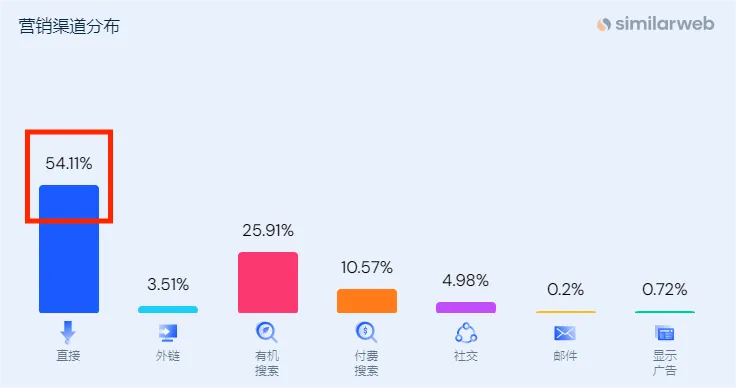Select the organic search compass magnifier icon
Image resolution: width=736 pixels, height=388 pixels.
[267, 333]
